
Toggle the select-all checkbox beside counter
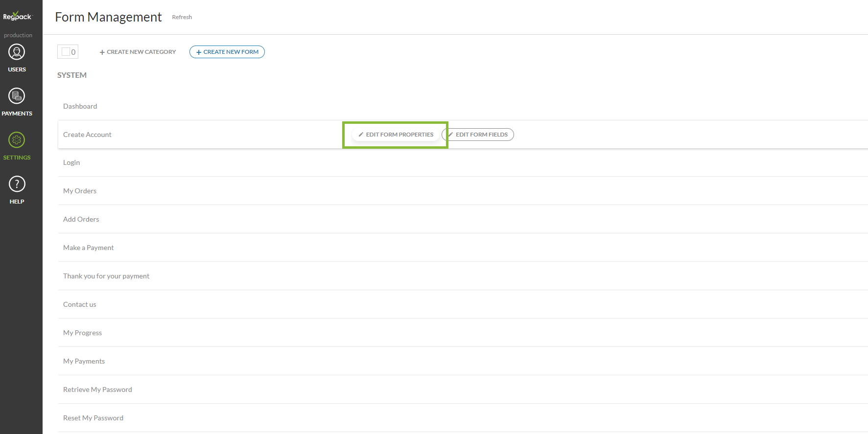tap(66, 52)
